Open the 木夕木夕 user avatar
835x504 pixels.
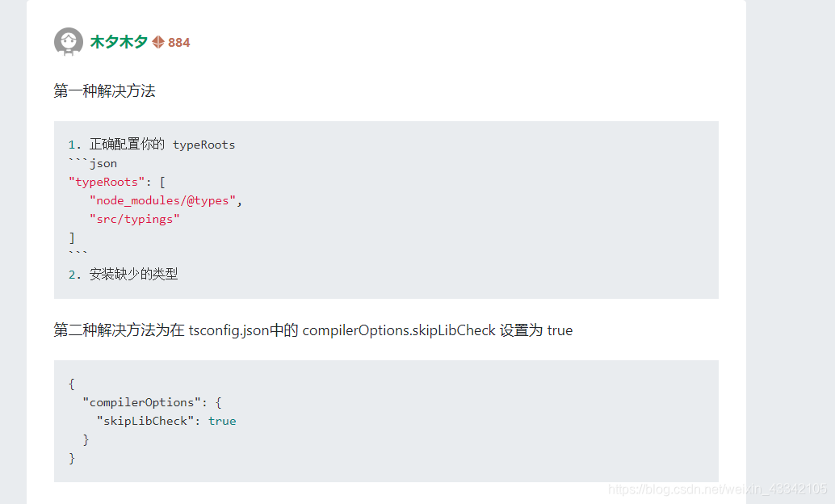coord(68,41)
